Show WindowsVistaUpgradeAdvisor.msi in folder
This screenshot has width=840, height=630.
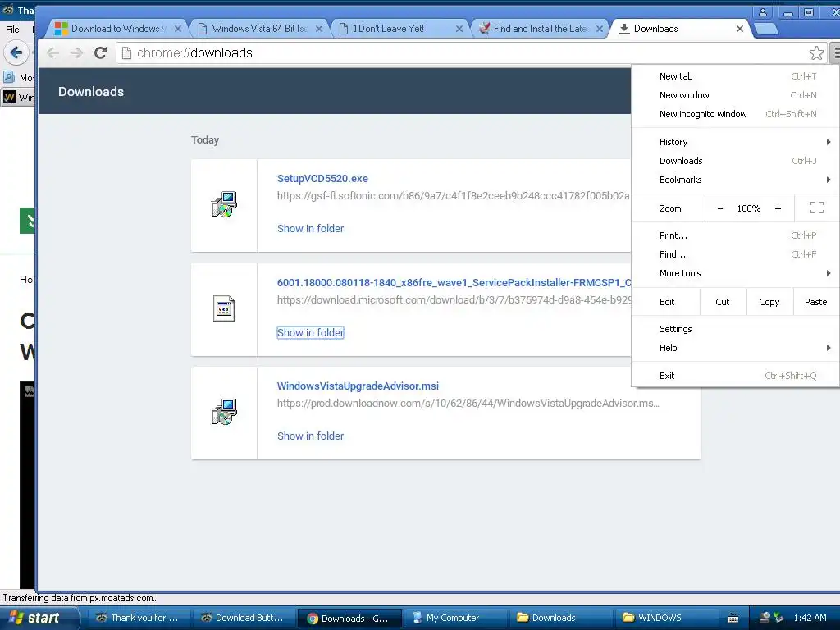[311, 436]
